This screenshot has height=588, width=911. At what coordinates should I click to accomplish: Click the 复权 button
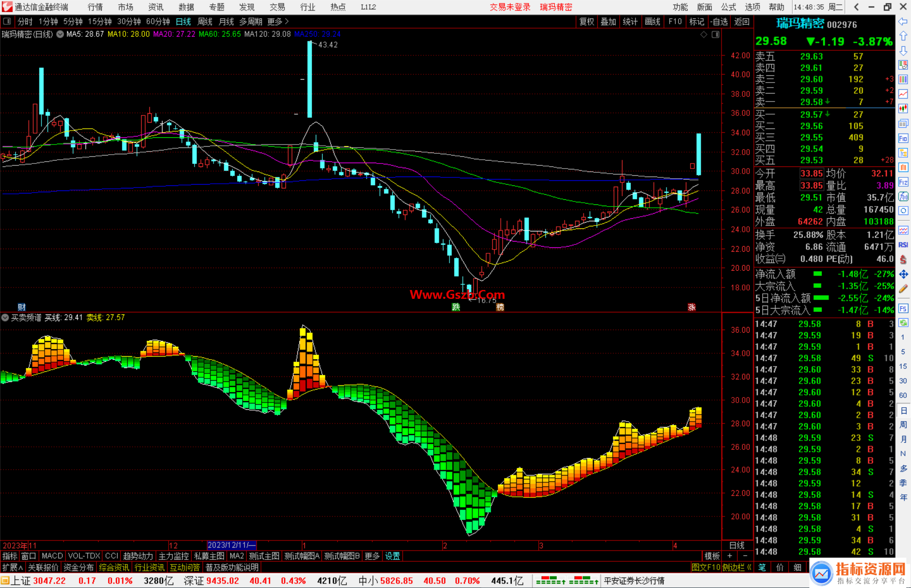pyautogui.click(x=587, y=21)
